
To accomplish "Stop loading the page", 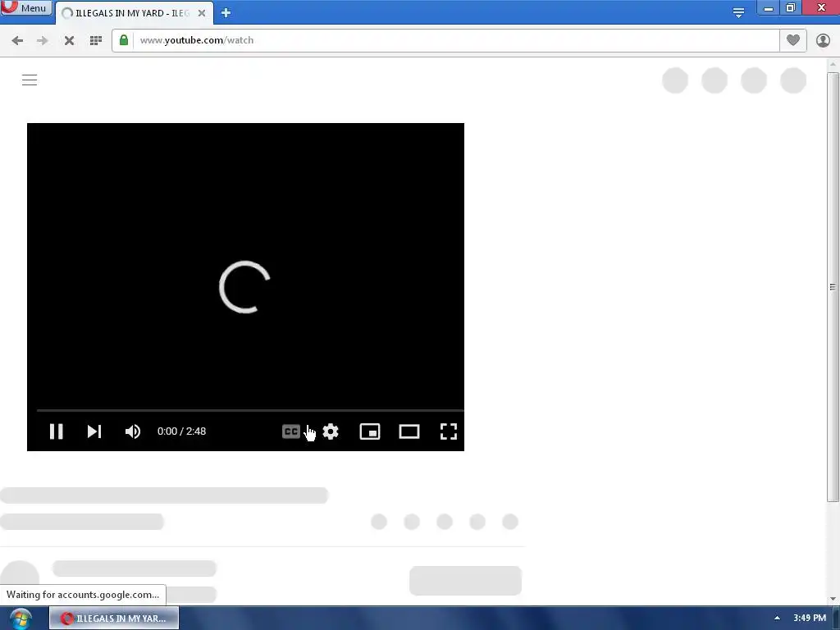I will click(x=69, y=41).
